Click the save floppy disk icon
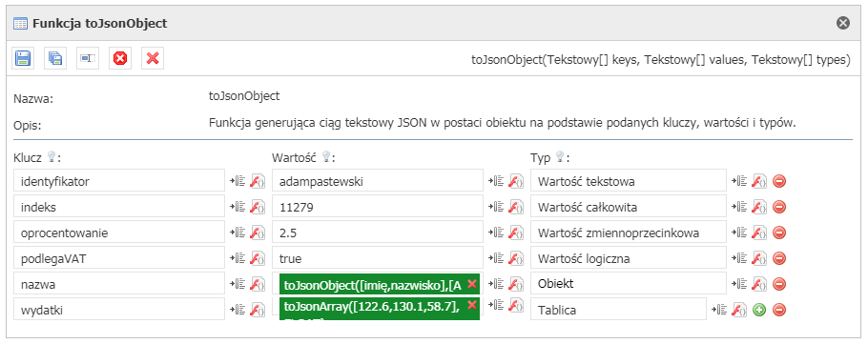Viewport: 868px width, 344px height. tap(23, 58)
